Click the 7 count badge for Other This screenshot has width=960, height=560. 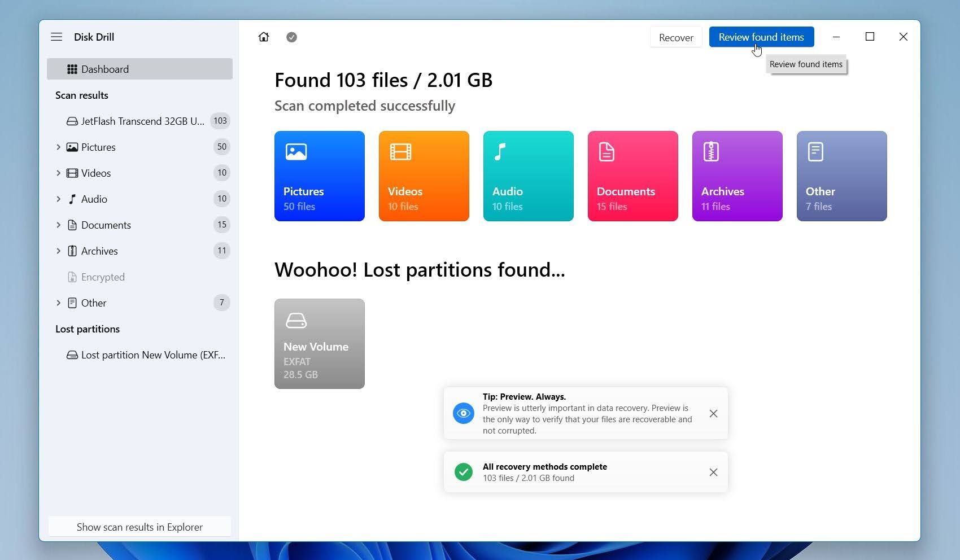(x=222, y=303)
